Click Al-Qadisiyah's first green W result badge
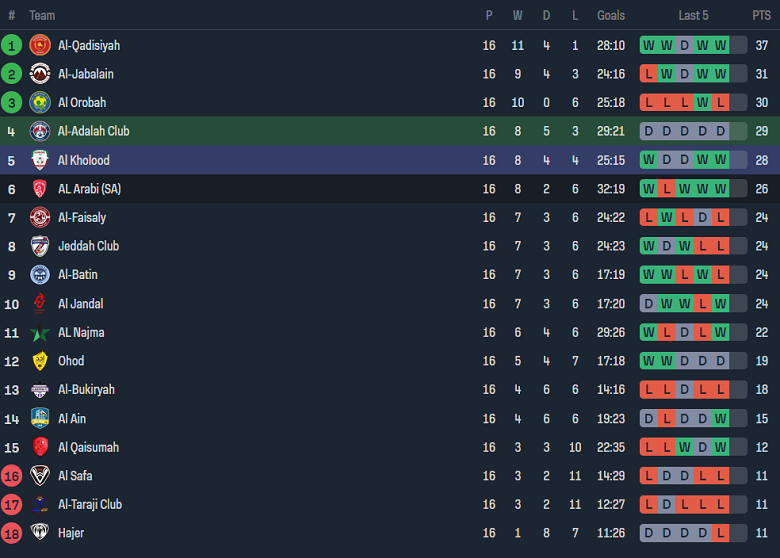Image resolution: width=780 pixels, height=558 pixels. 649,45
